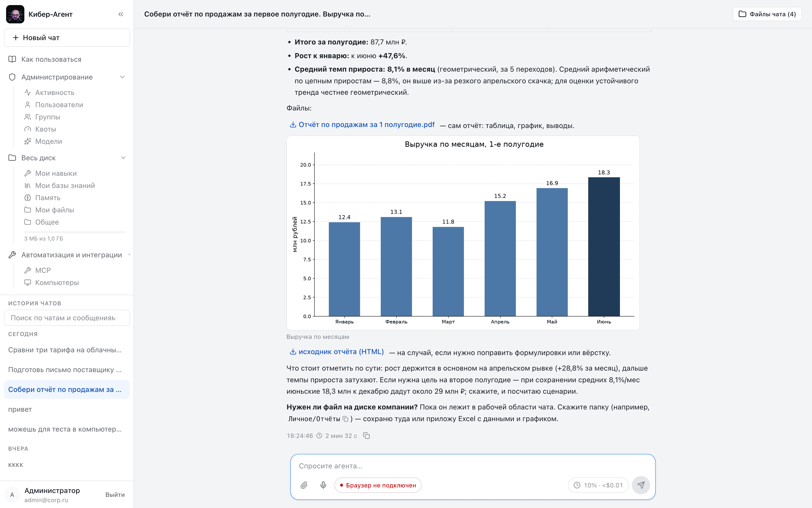Open the chat 'привет'
The image size is (812, 508).
[67, 409]
